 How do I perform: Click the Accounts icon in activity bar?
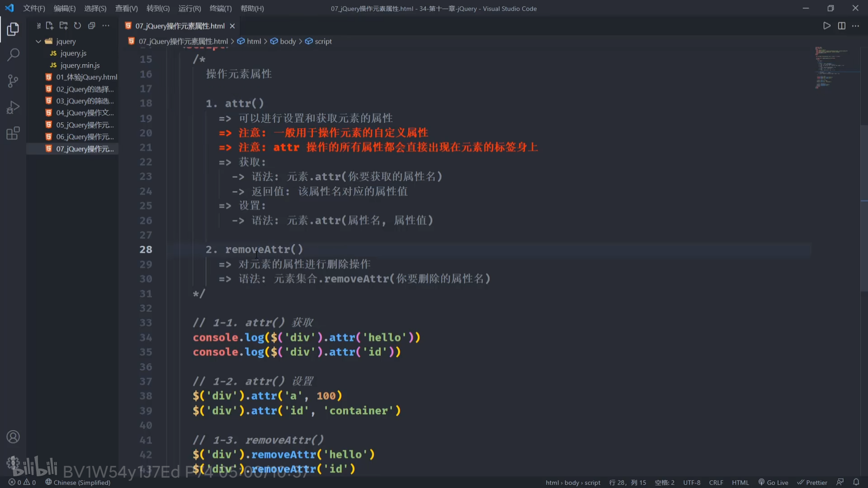coord(13,437)
